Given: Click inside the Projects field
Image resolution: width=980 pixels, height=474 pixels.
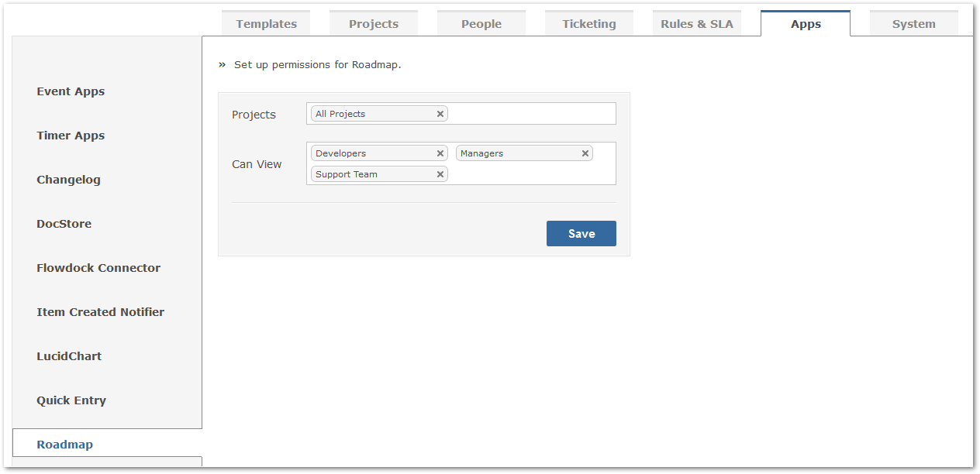Looking at the screenshot, I should [x=532, y=114].
